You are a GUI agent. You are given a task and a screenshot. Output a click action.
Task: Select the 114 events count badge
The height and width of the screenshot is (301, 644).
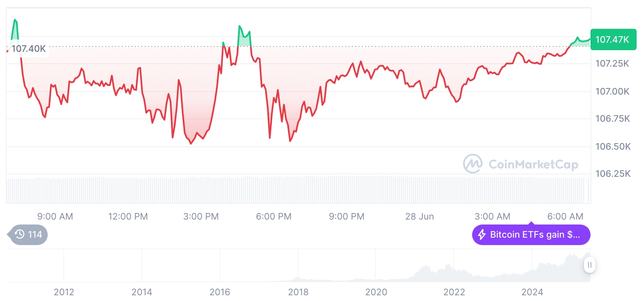28,235
